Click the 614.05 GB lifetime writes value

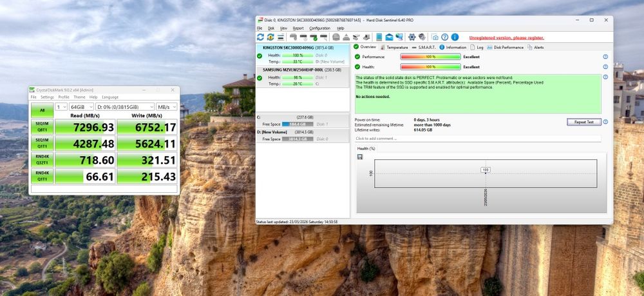(423, 130)
